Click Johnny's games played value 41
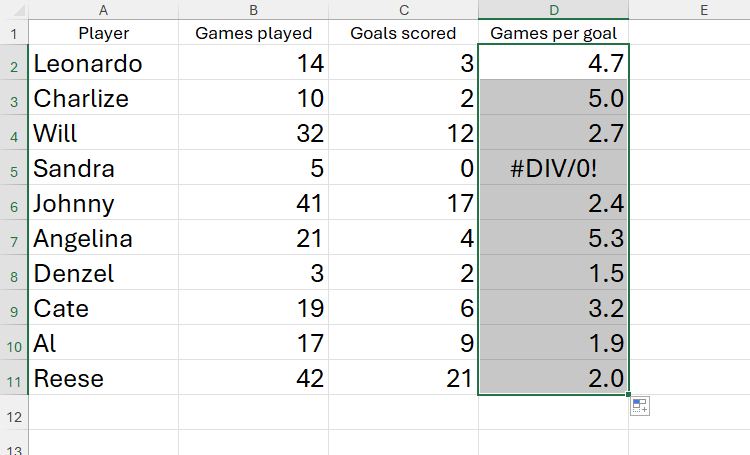Image resolution: width=750 pixels, height=455 pixels. [x=253, y=204]
